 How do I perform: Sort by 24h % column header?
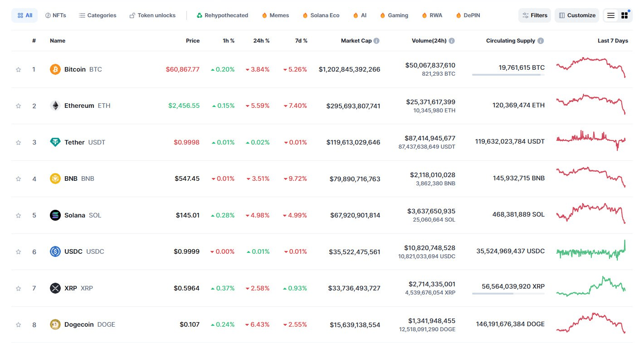(x=261, y=41)
